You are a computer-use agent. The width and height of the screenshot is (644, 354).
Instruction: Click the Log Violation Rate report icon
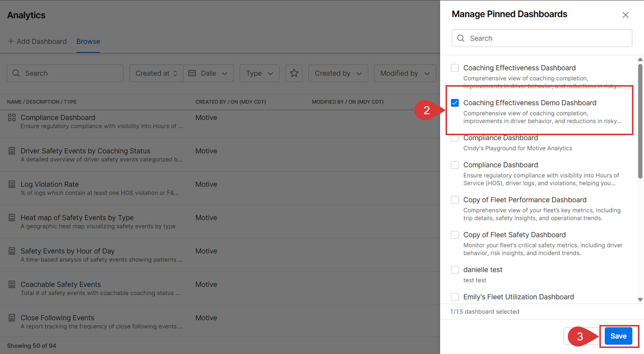(x=12, y=184)
